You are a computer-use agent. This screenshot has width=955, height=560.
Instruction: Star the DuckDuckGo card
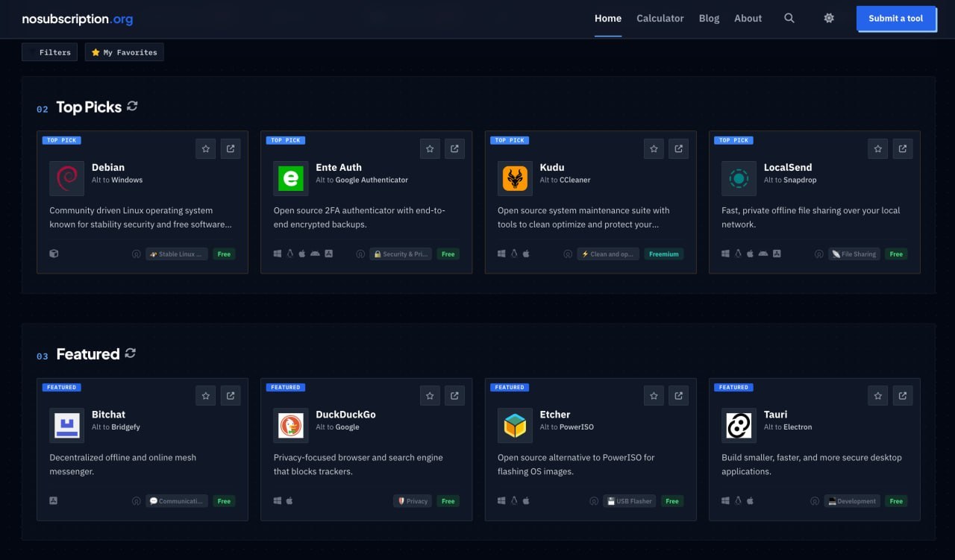click(430, 395)
